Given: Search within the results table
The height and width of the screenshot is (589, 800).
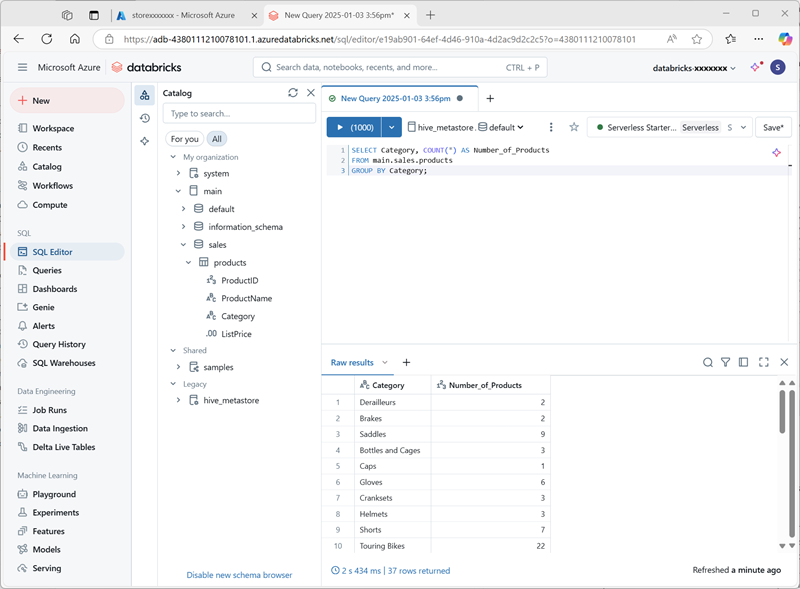Looking at the screenshot, I should coord(708,362).
